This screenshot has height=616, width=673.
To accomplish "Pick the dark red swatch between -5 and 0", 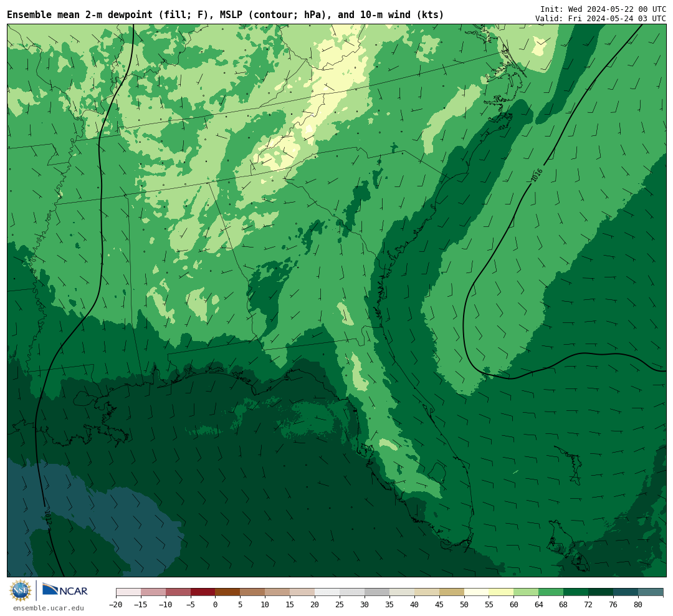I will 203,592.
